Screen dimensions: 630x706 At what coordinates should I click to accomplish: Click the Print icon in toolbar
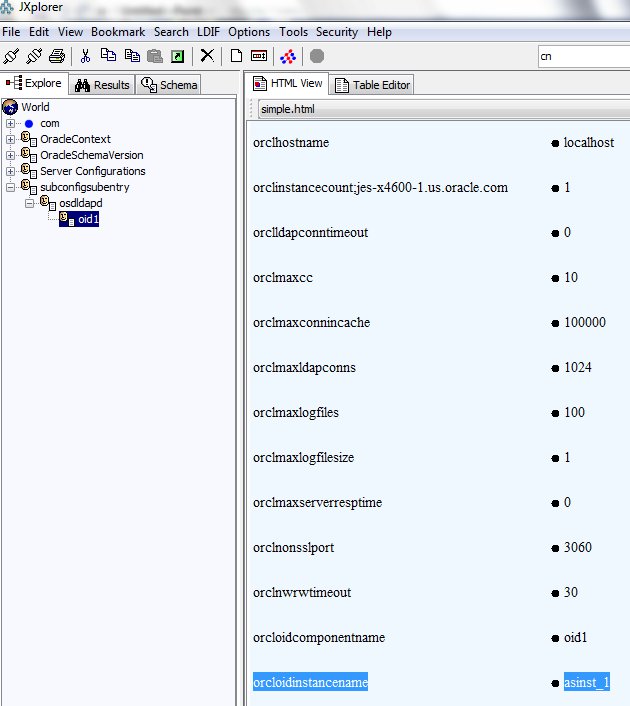(57, 56)
